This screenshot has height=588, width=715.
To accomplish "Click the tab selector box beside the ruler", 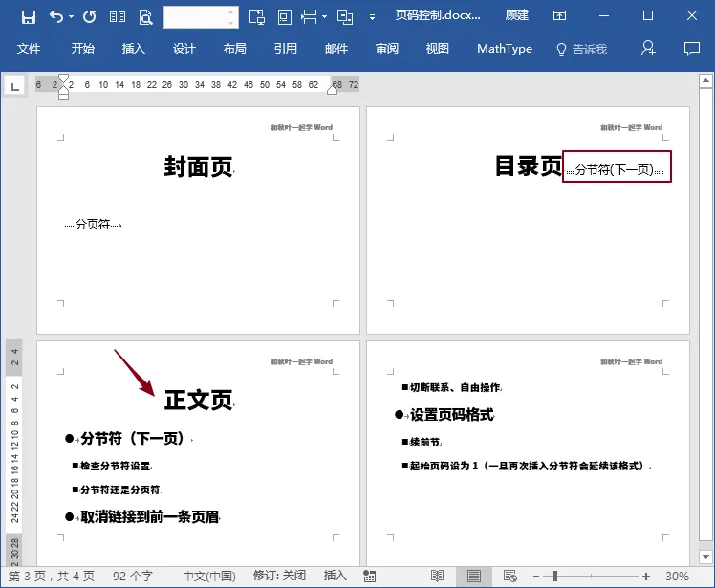I will (x=14, y=86).
